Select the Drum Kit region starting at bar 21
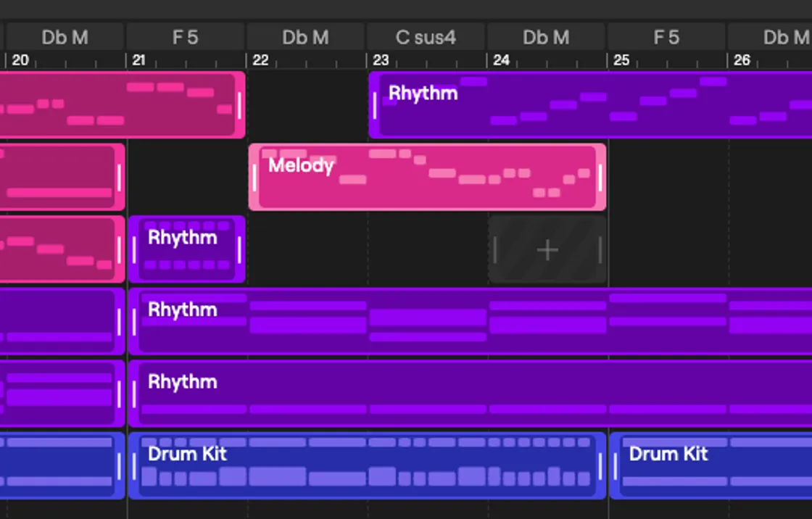This screenshot has width=812, height=519. coord(362,465)
